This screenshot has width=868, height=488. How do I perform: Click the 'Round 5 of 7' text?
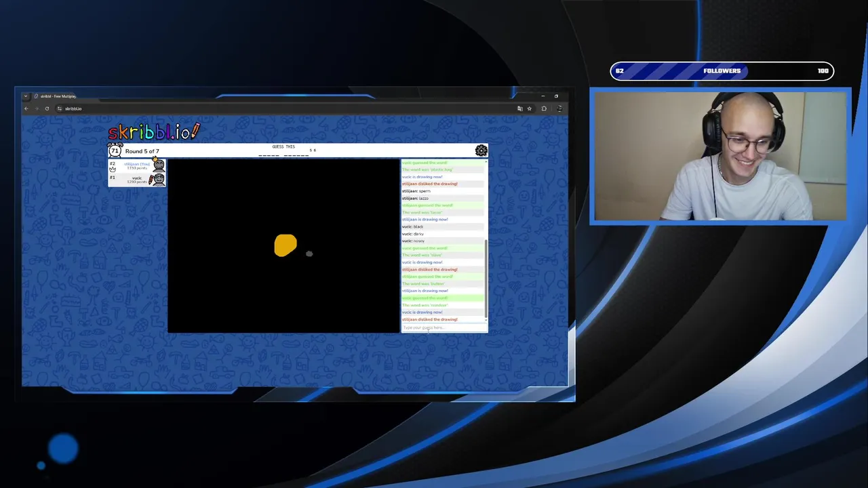pos(142,151)
